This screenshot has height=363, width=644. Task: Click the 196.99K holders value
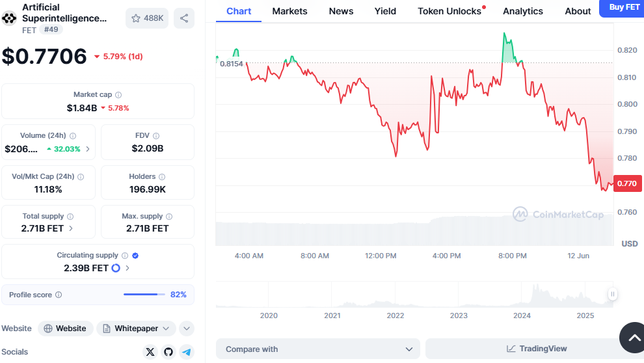click(148, 189)
